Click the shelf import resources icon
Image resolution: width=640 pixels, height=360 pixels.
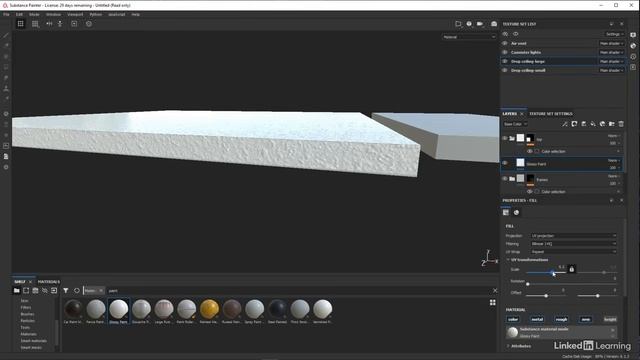[54, 291]
